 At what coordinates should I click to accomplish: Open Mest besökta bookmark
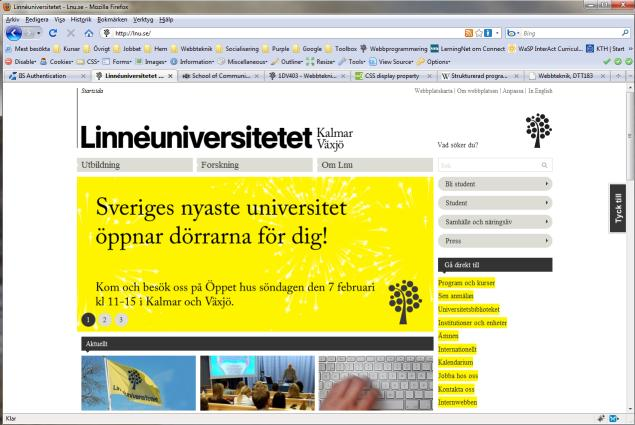tap(28, 49)
